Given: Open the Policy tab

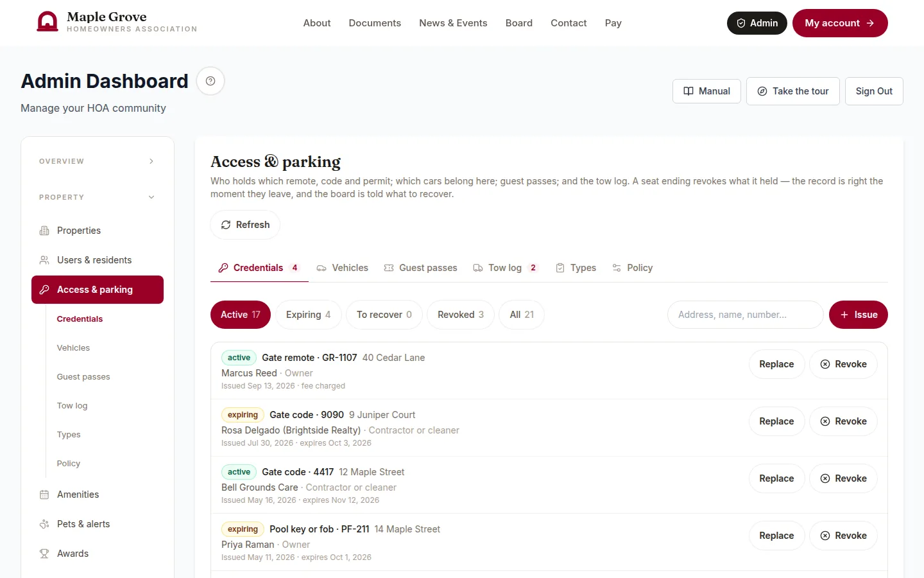Looking at the screenshot, I should pyautogui.click(x=632, y=268).
